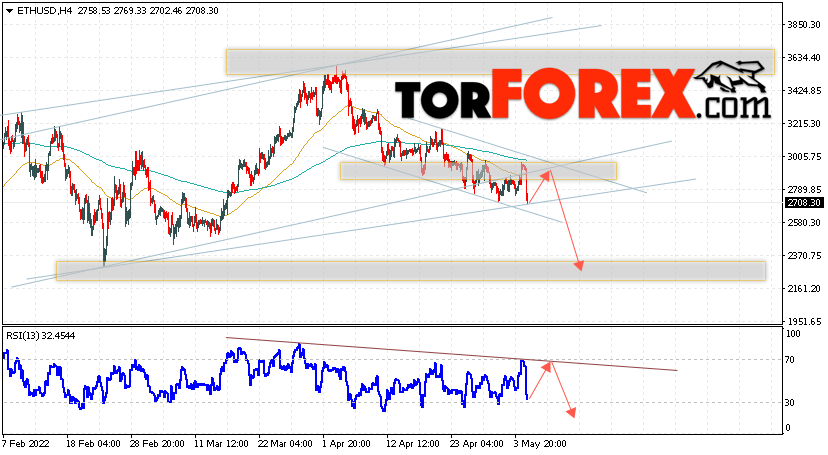Select the 3005.75 price axis label

(x=804, y=157)
